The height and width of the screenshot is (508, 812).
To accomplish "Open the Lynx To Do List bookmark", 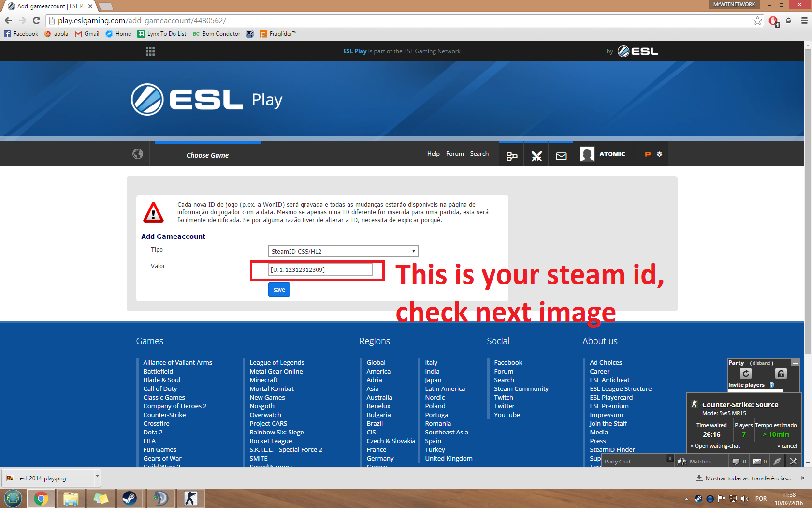I will tap(162, 34).
